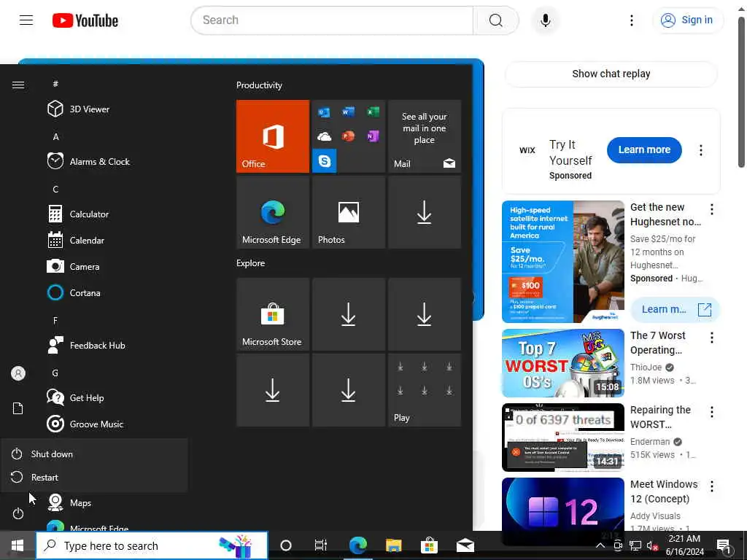This screenshot has width=747, height=560.
Task: Click Show chat replay
Action: click(x=611, y=74)
